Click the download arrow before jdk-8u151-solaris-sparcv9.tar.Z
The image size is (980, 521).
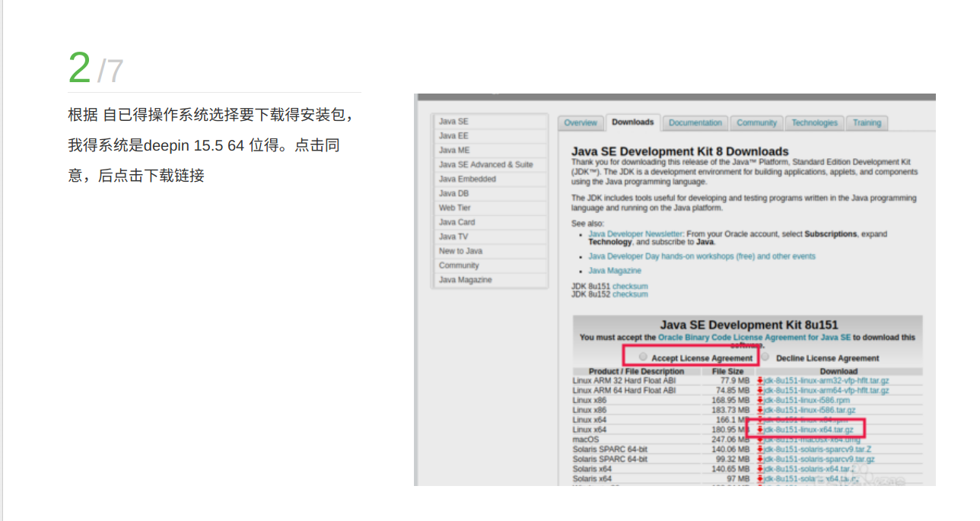pyautogui.click(x=759, y=450)
